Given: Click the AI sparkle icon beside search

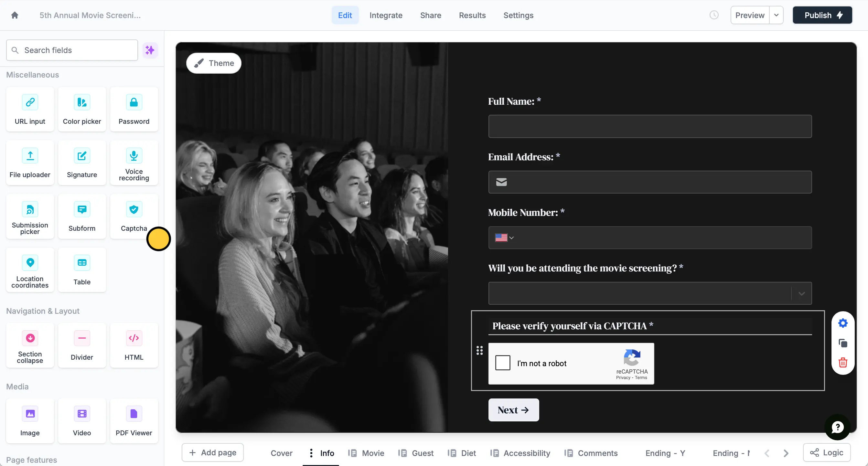Looking at the screenshot, I should [150, 50].
